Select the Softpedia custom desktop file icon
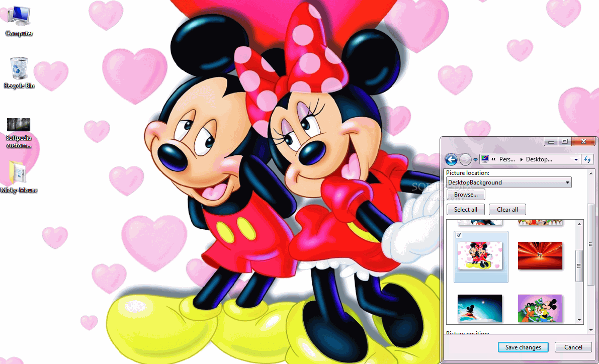The image size is (599, 364). [18, 133]
